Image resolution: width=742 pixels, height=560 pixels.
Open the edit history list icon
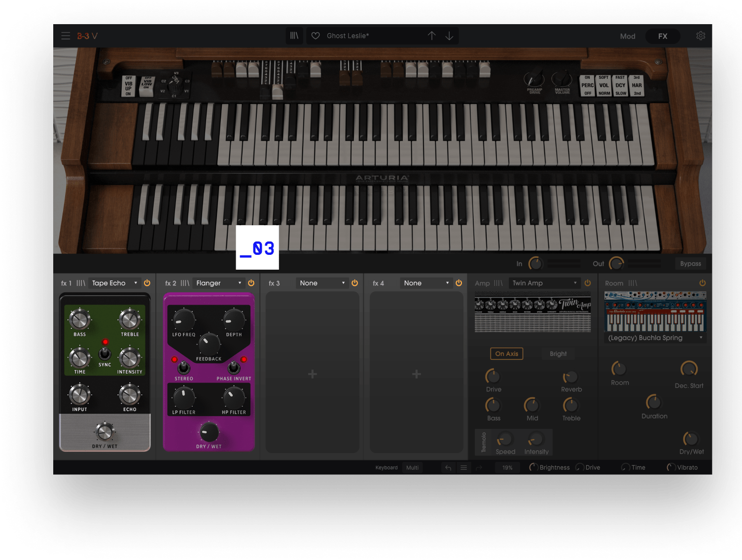[463, 468]
